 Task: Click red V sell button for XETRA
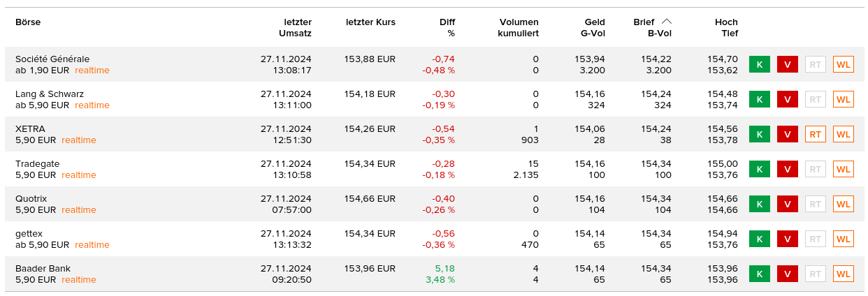point(787,134)
